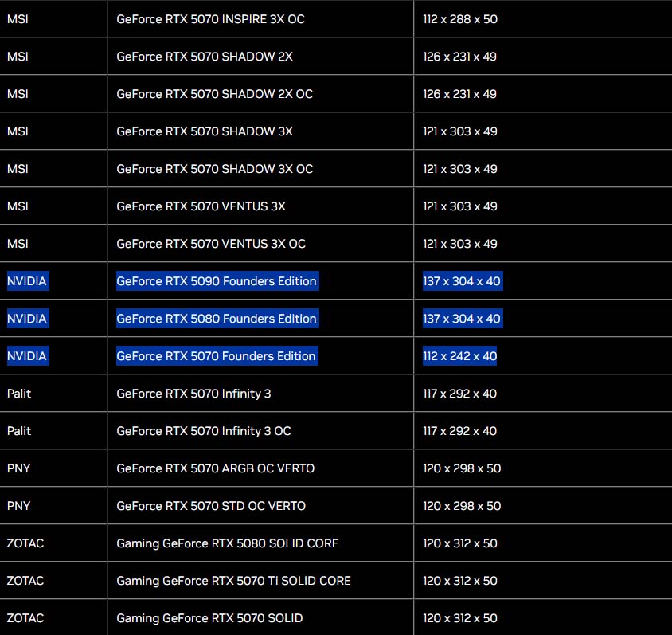Viewport: 672px width, 635px height.
Task: Select '117 x 292 x 40' in Infinity 3 row
Action: pos(460,393)
